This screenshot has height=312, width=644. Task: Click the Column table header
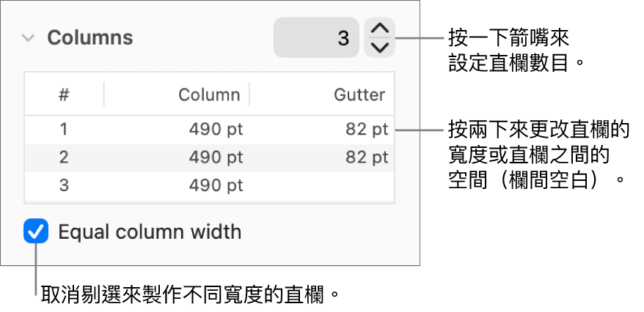209,94
